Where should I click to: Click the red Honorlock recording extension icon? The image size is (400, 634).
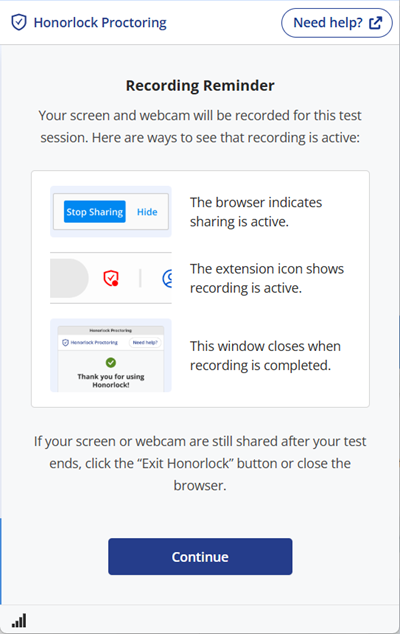[x=111, y=278]
